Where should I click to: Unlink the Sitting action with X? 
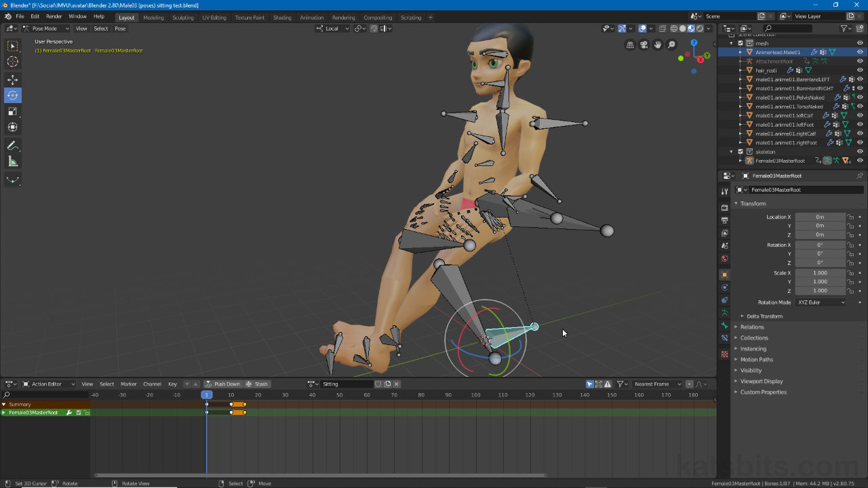coord(397,384)
